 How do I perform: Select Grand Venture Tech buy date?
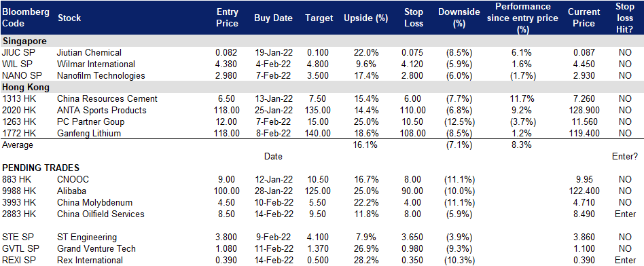coord(272,249)
